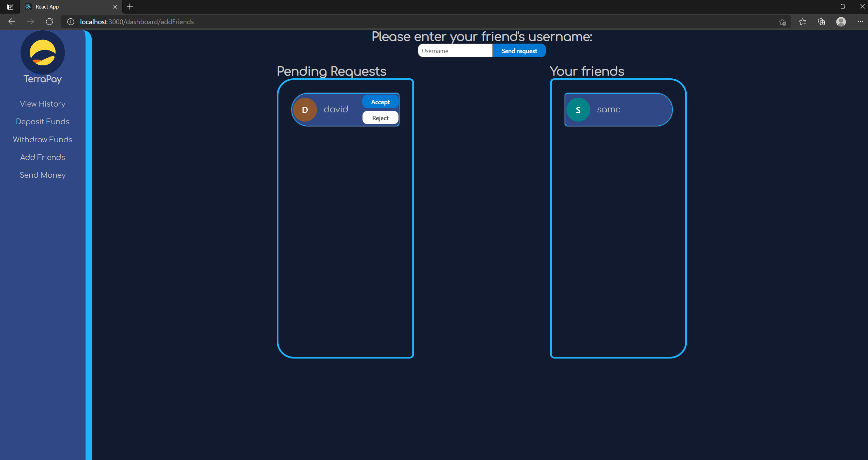The height and width of the screenshot is (460, 868).
Task: Add this page to favorites star
Action: click(x=782, y=22)
